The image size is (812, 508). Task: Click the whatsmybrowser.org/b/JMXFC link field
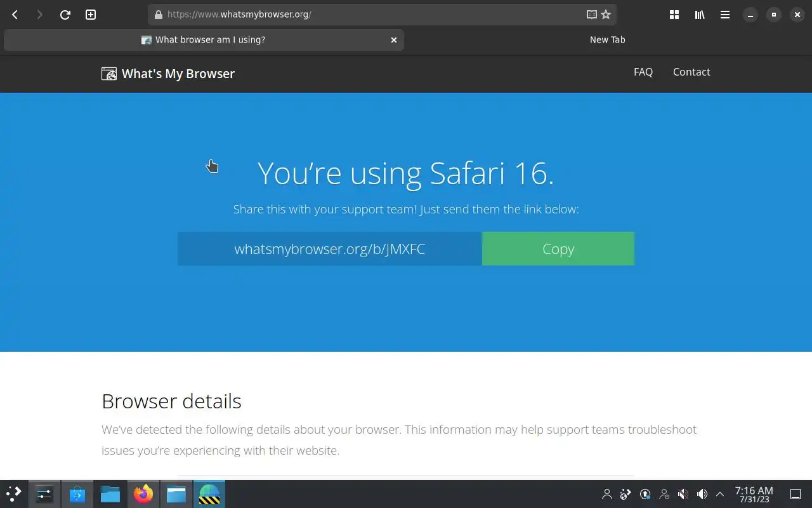(330, 249)
